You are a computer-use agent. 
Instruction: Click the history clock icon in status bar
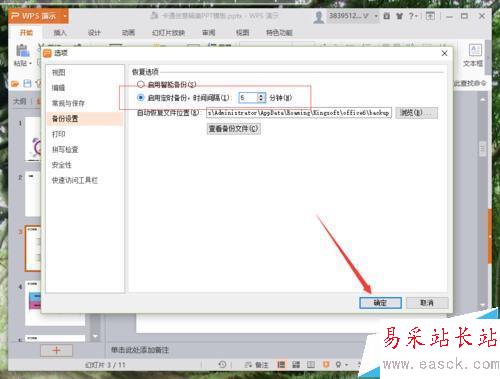point(222,364)
